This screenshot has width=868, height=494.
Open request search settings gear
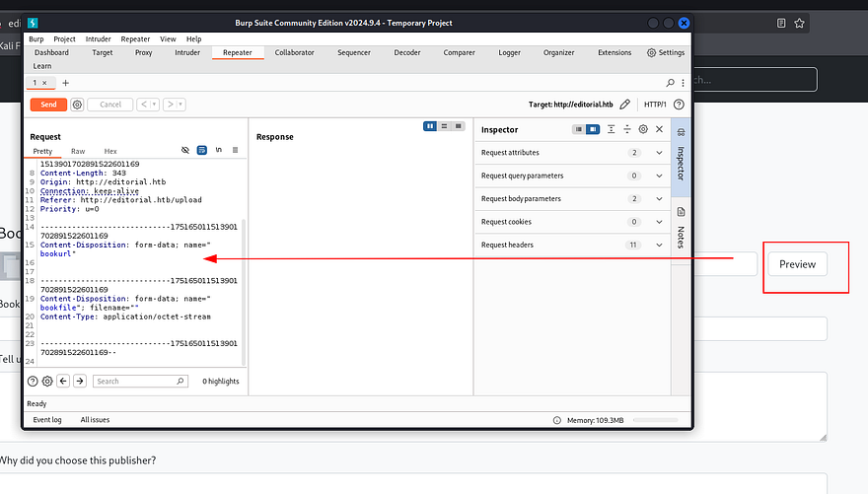coord(47,382)
